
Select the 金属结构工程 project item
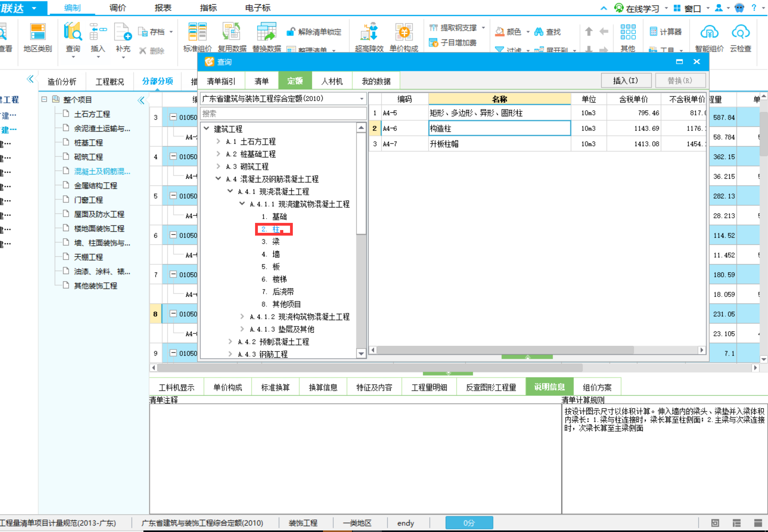click(95, 186)
